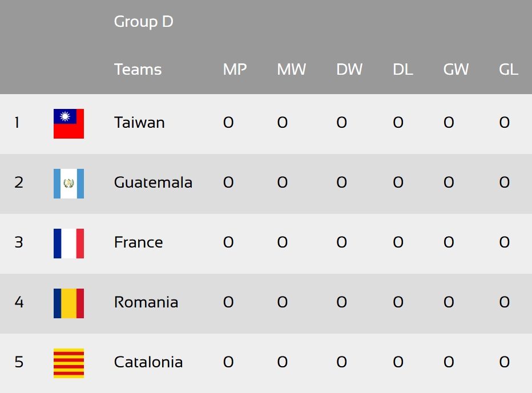Viewport: 532px width, 393px height.
Task: Click the France flag icon
Action: [x=68, y=244]
